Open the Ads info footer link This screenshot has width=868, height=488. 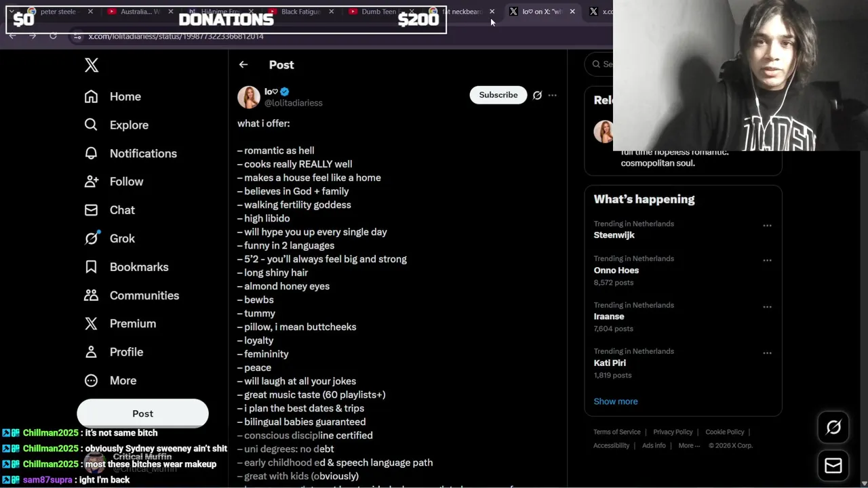pos(654,446)
